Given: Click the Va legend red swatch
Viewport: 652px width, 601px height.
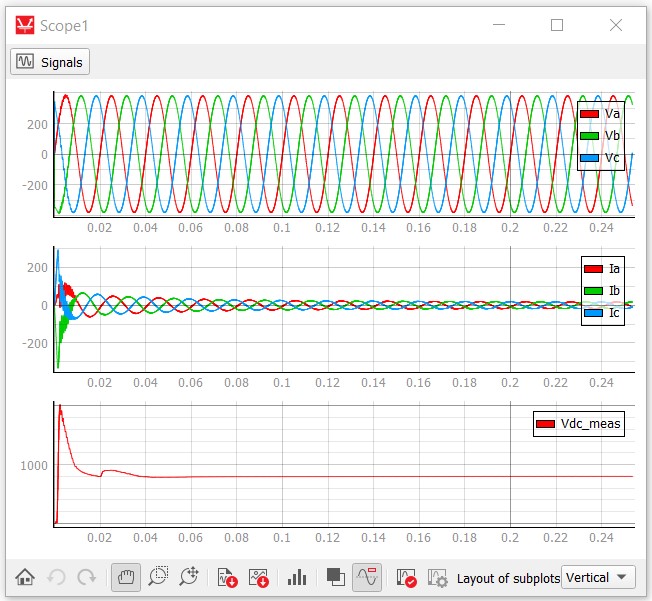Looking at the screenshot, I should (x=590, y=114).
